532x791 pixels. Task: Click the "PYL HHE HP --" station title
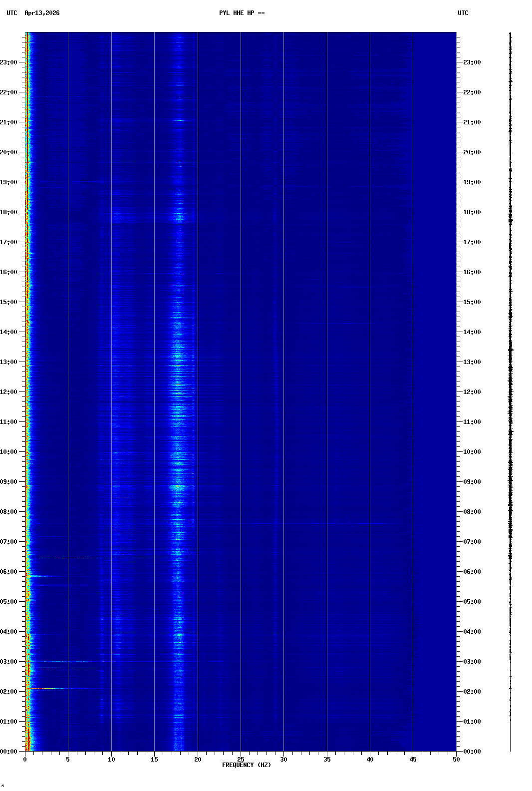(242, 13)
